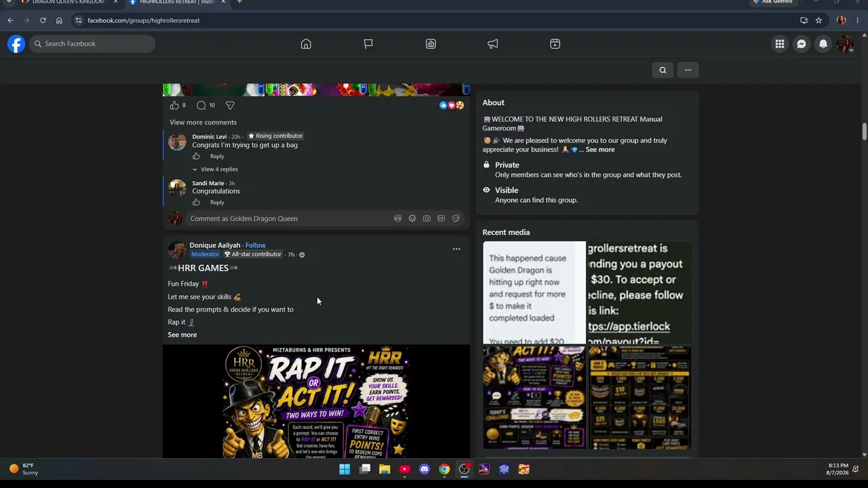The image size is (868, 488).
Task: Open Dominic Levi's avatar
Action: tap(177, 142)
